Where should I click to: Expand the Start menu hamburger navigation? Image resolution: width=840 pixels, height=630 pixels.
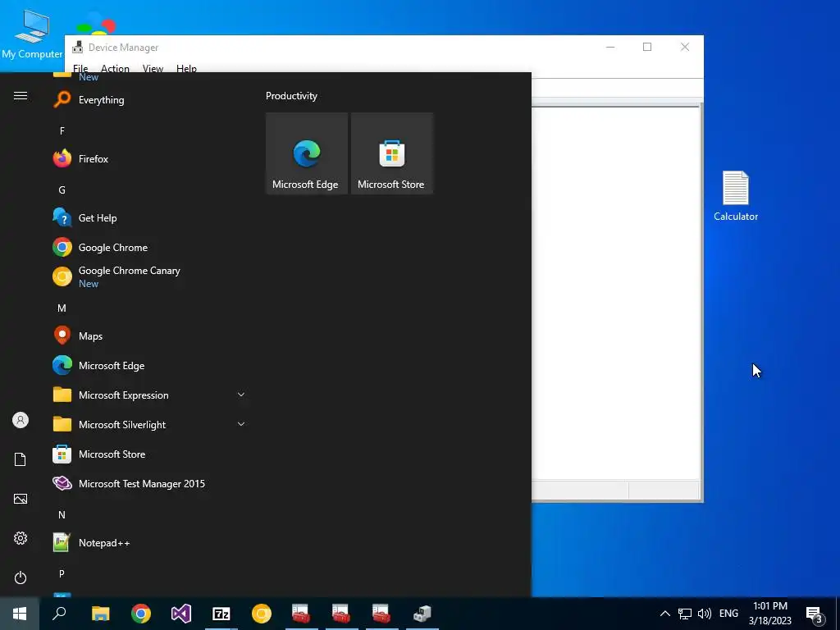click(21, 96)
